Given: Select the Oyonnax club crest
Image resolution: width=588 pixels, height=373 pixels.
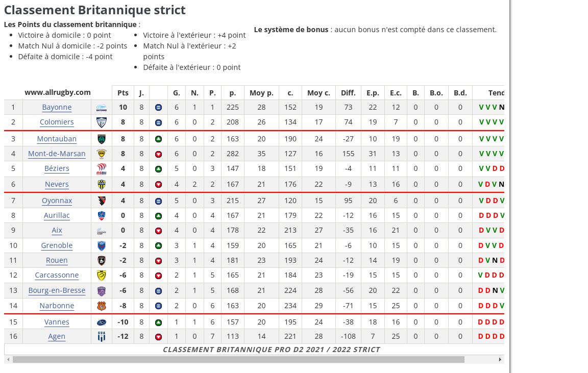Looking at the screenshot, I should click(102, 201).
